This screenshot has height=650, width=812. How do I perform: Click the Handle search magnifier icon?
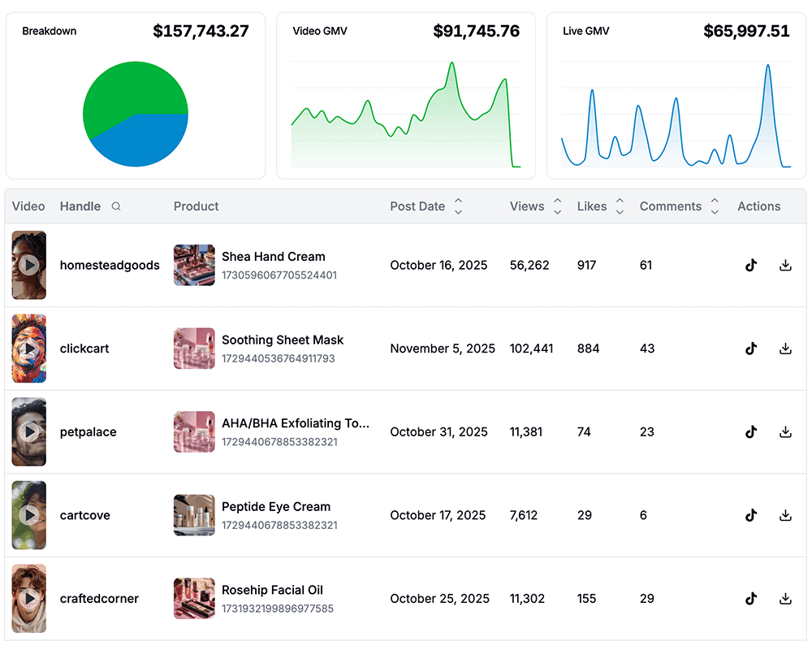pos(116,206)
